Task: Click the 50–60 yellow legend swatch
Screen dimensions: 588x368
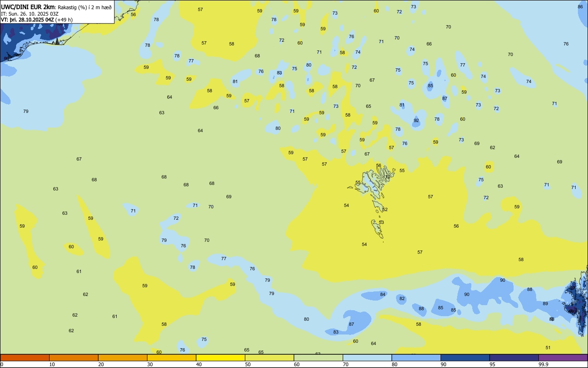Action: (269, 357)
